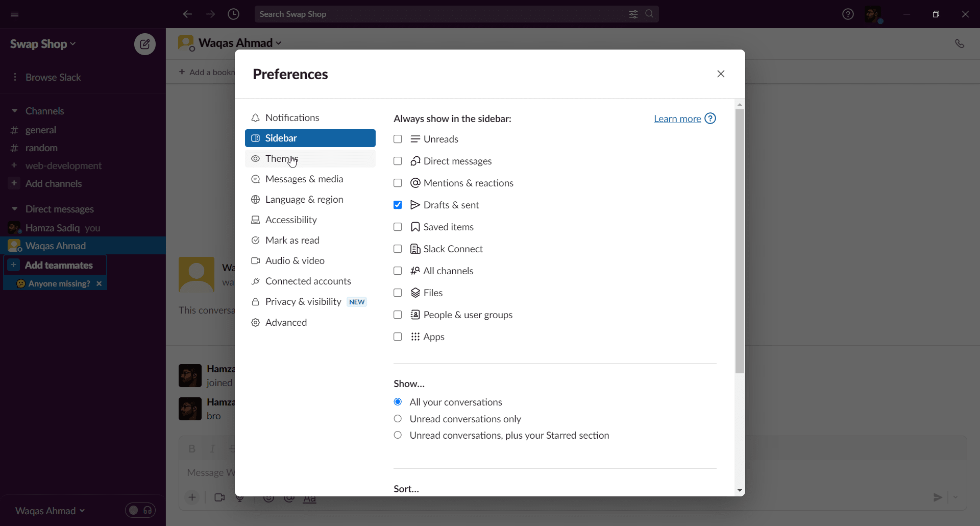980x526 pixels.
Task: Open search filter options icon
Action: [633, 14]
